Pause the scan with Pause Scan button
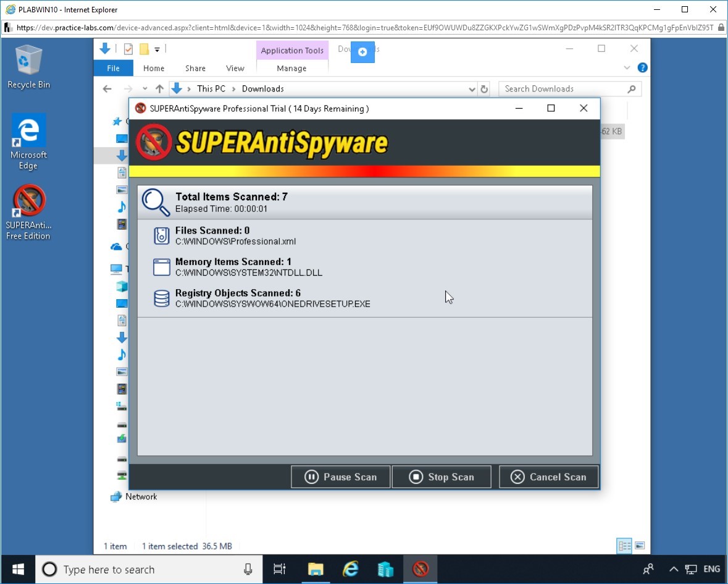The image size is (728, 584). click(340, 476)
